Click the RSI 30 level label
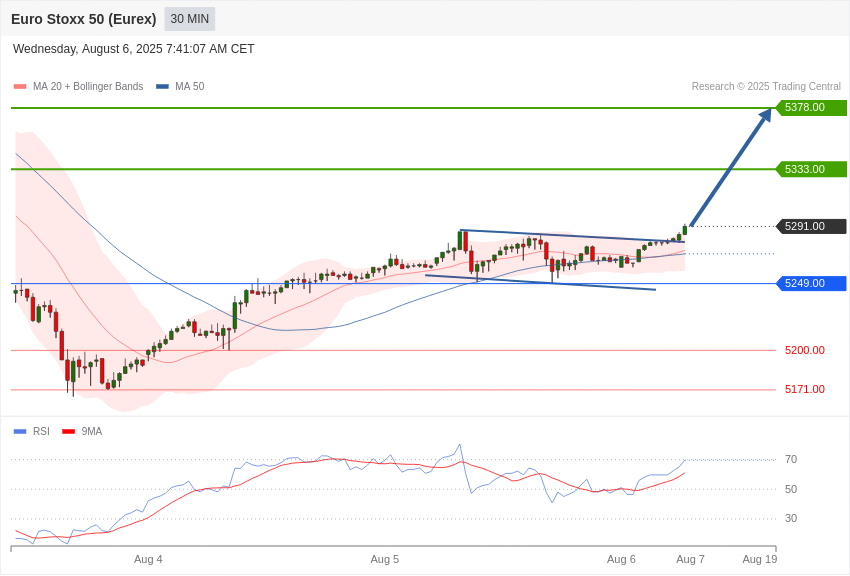This screenshot has width=850, height=576. click(791, 518)
